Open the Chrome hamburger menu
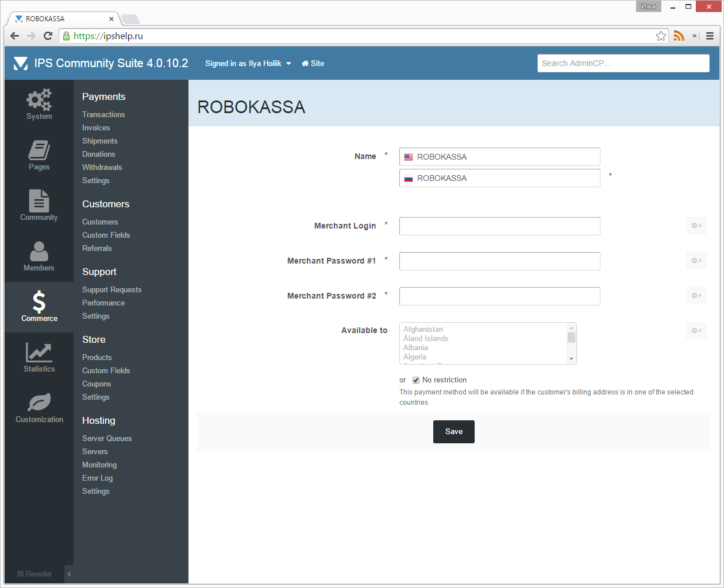Viewport: 724px width, 588px height. point(710,36)
